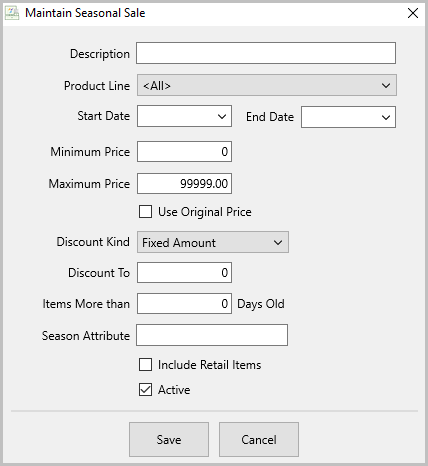Click the Discount To field
This screenshot has width=428, height=466.
[184, 273]
